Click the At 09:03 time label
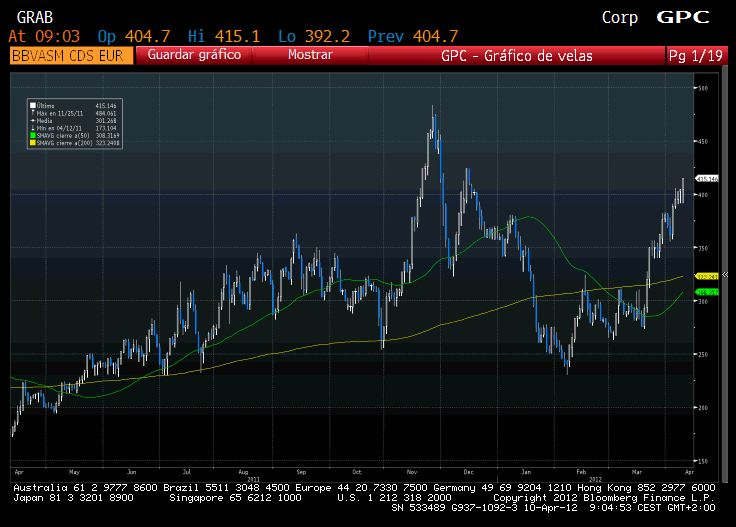Screen dimensions: 736x527 click(x=44, y=36)
